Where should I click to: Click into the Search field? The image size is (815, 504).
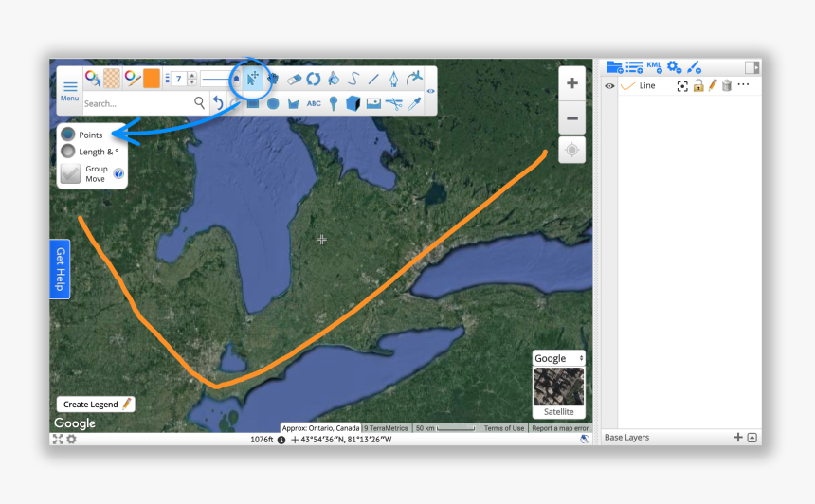[137, 103]
